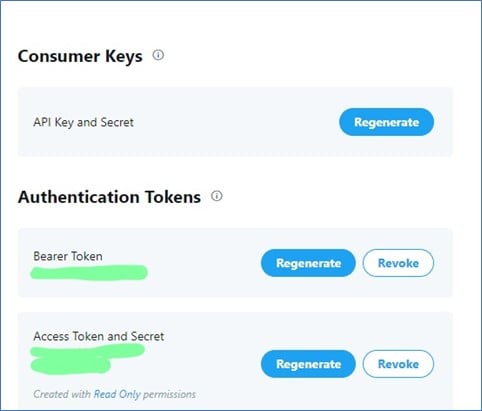The image size is (482, 411).
Task: Select the Bearer Token label
Action: [x=68, y=256]
